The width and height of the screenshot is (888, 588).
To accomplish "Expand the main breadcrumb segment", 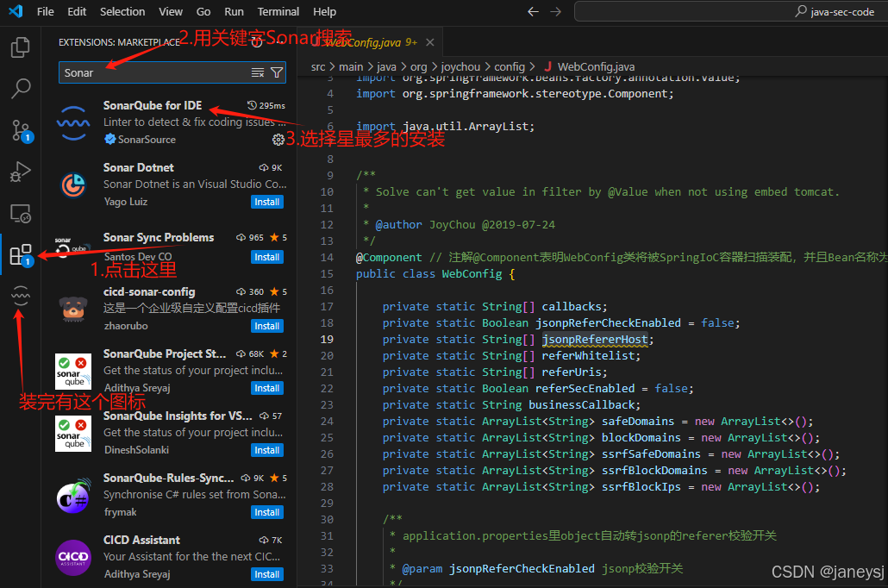I will [x=351, y=67].
